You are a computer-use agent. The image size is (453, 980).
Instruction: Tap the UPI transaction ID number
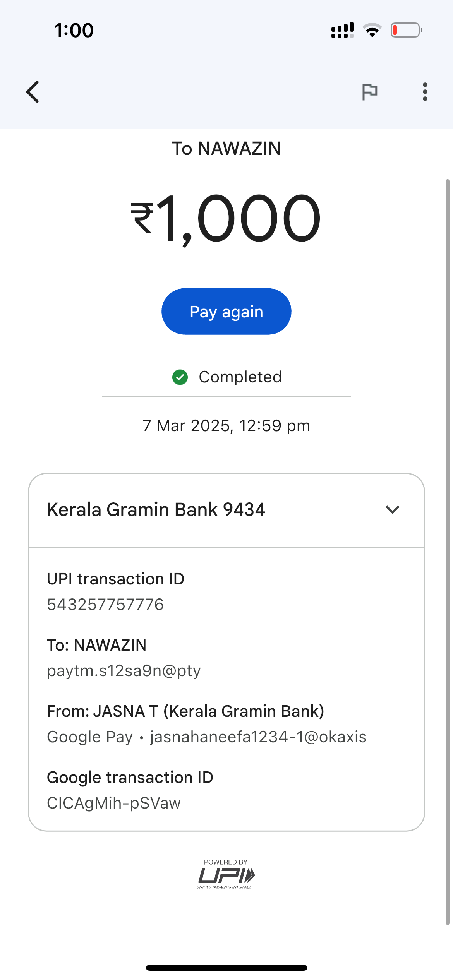pyautogui.click(x=105, y=605)
